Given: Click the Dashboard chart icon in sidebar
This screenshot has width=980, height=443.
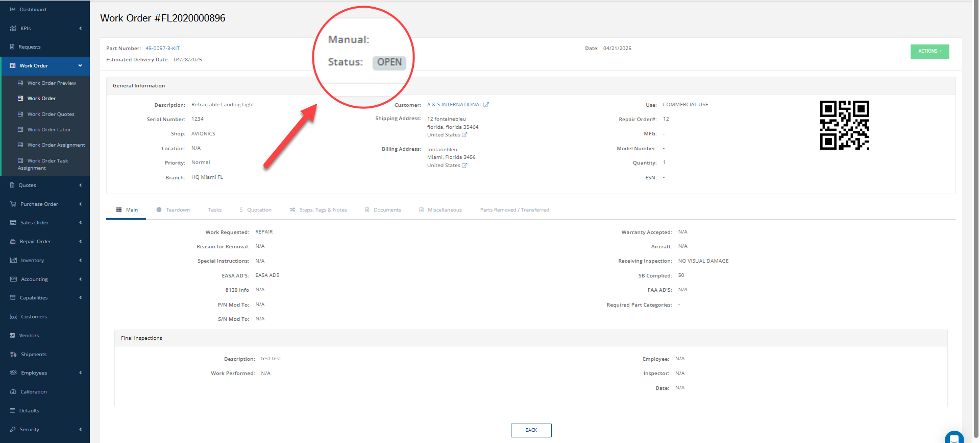Looking at the screenshot, I should point(13,10).
